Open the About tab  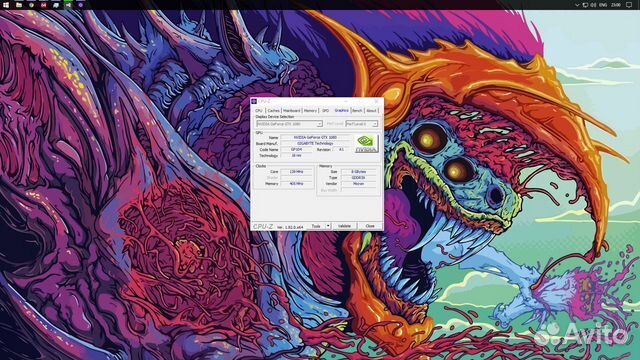(371, 111)
